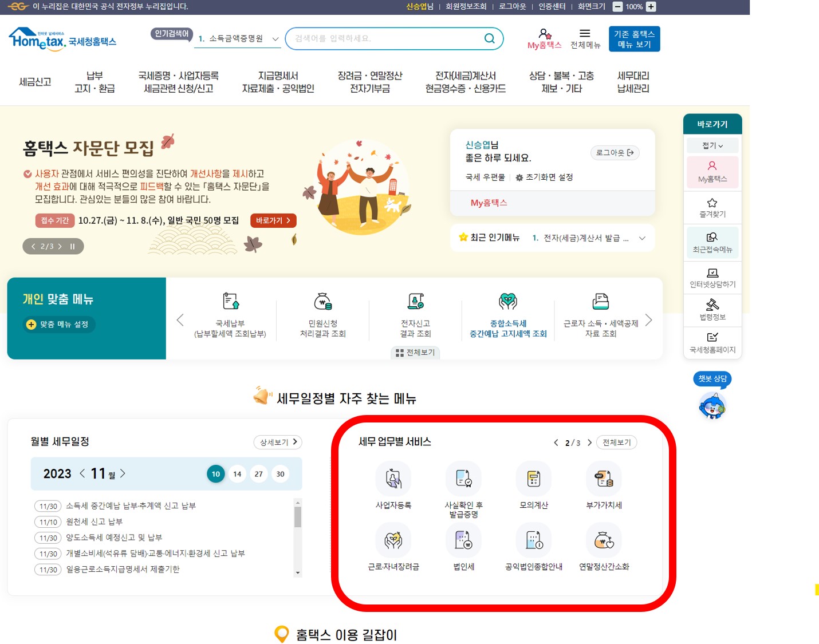
Task: Open My홈택스 in the 바로가기 sidebar
Action: (x=712, y=172)
